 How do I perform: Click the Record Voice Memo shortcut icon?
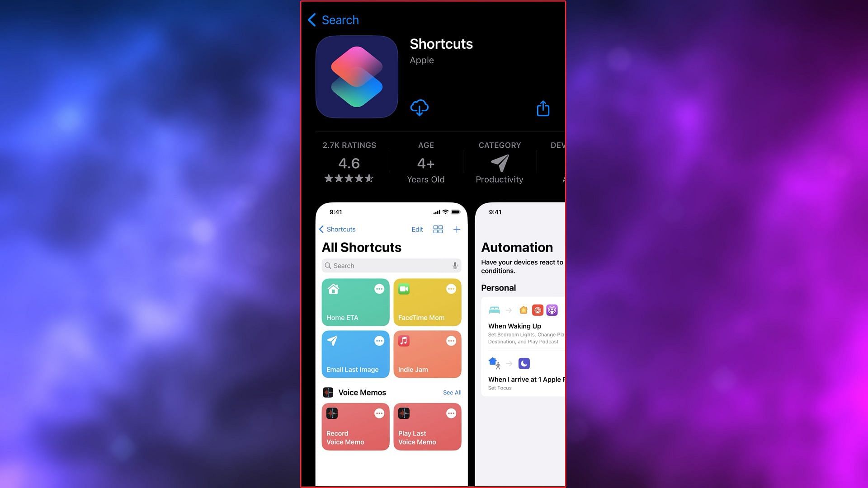click(x=331, y=413)
